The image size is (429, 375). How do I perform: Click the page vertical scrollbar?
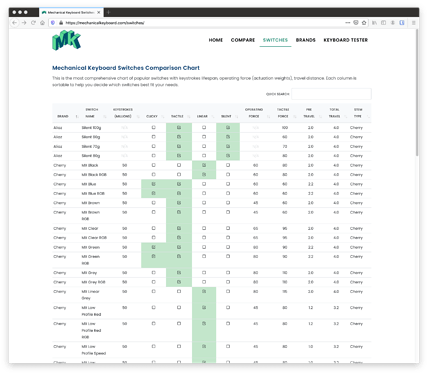click(x=417, y=93)
